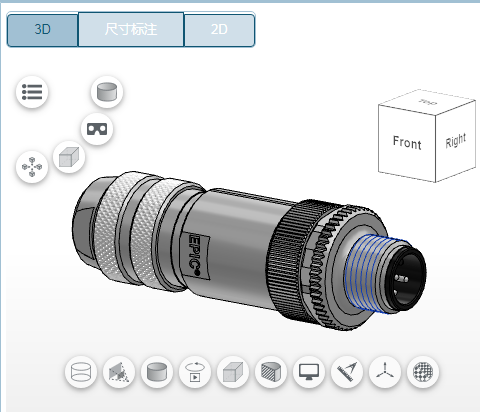The height and width of the screenshot is (412, 480).
Task: Switch to the 3D tab
Action: [42, 29]
